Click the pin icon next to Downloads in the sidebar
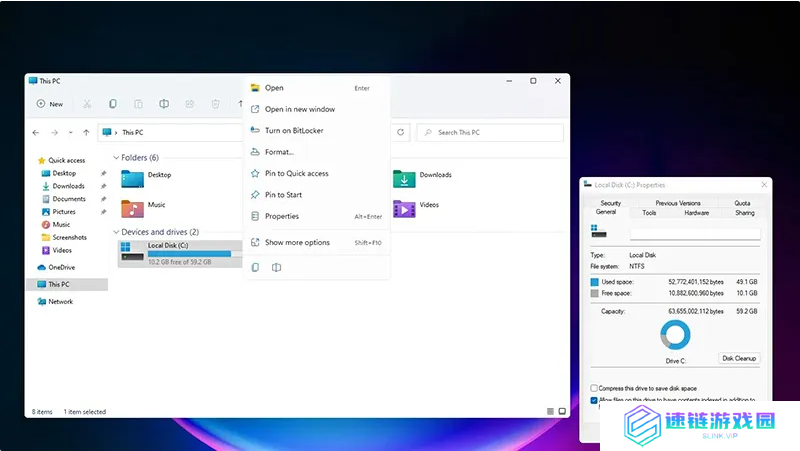Image resolution: width=800 pixels, height=451 pixels. pyautogui.click(x=104, y=186)
